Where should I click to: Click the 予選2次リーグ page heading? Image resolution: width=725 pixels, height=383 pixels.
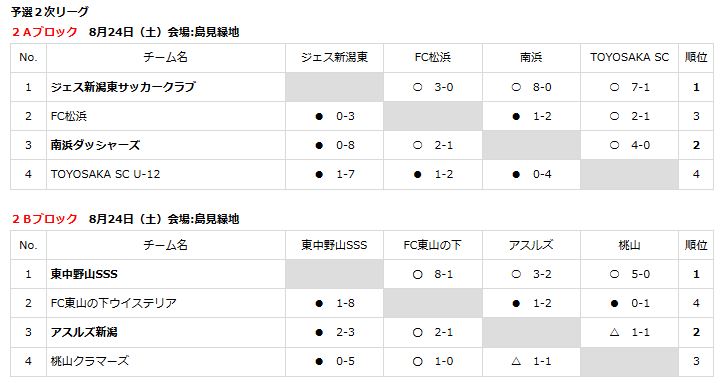click(x=50, y=12)
